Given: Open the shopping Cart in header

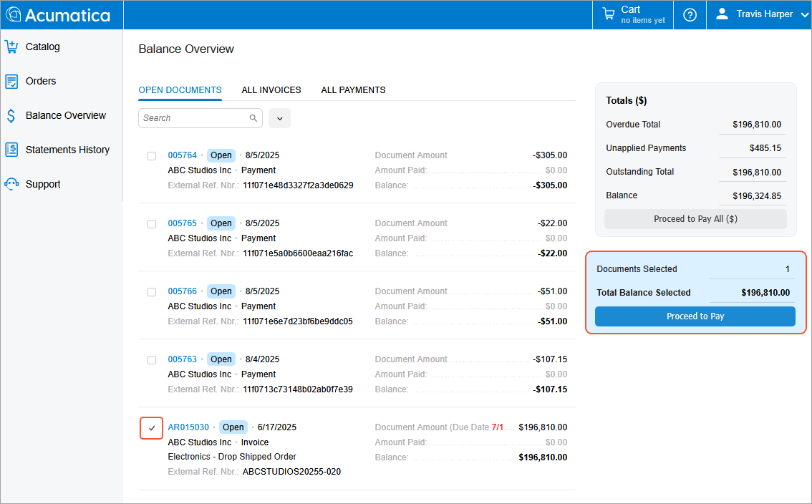Looking at the screenshot, I should (x=634, y=14).
